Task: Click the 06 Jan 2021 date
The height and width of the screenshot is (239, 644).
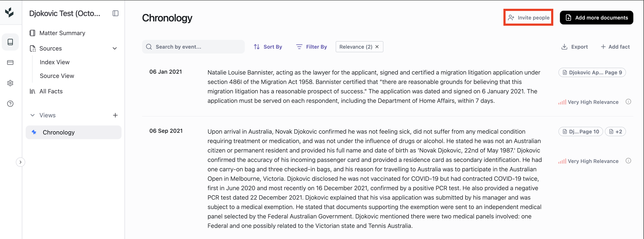Action: point(166,72)
